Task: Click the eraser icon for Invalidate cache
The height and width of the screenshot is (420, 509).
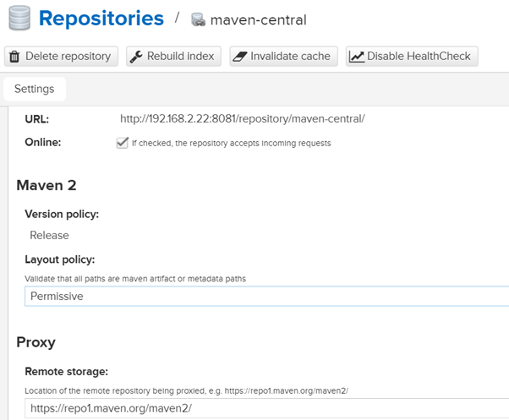Action: pyautogui.click(x=240, y=57)
